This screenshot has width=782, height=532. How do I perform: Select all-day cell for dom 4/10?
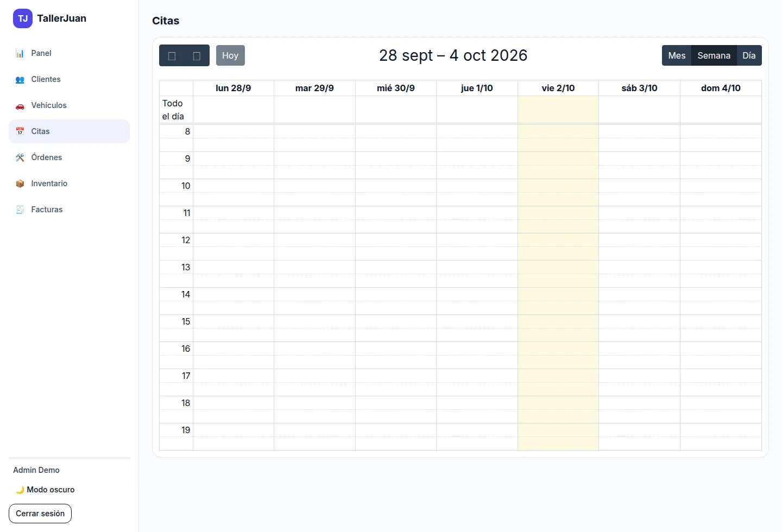[x=721, y=110]
